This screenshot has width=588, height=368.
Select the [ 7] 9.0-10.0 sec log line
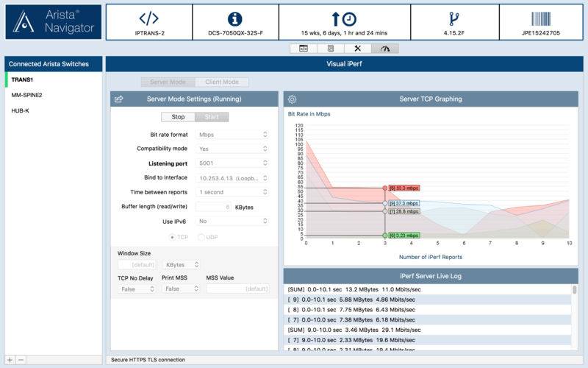coord(428,340)
